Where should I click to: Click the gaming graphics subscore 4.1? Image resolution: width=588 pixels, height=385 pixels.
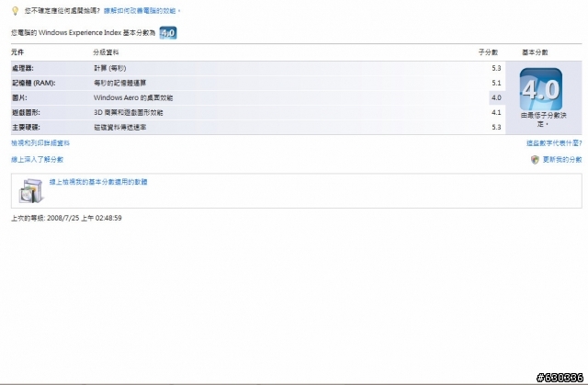coord(496,112)
